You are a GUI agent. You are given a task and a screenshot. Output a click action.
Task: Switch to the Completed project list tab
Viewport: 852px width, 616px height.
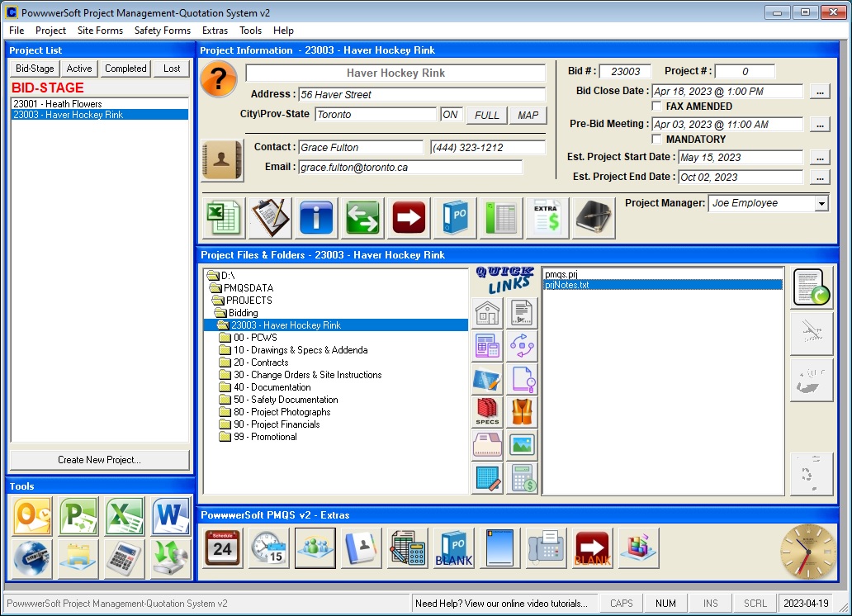pos(125,69)
